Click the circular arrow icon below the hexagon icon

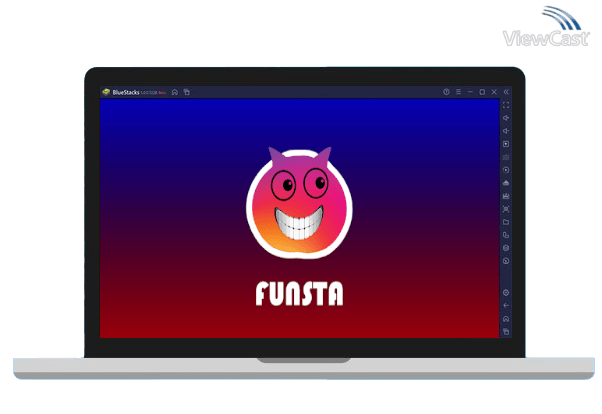[x=506, y=261]
